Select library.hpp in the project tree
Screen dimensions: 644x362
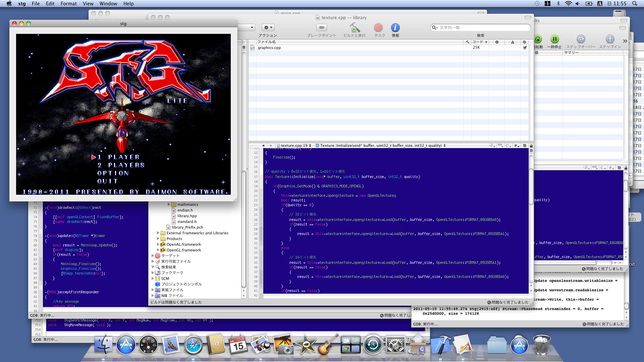pyautogui.click(x=186, y=216)
